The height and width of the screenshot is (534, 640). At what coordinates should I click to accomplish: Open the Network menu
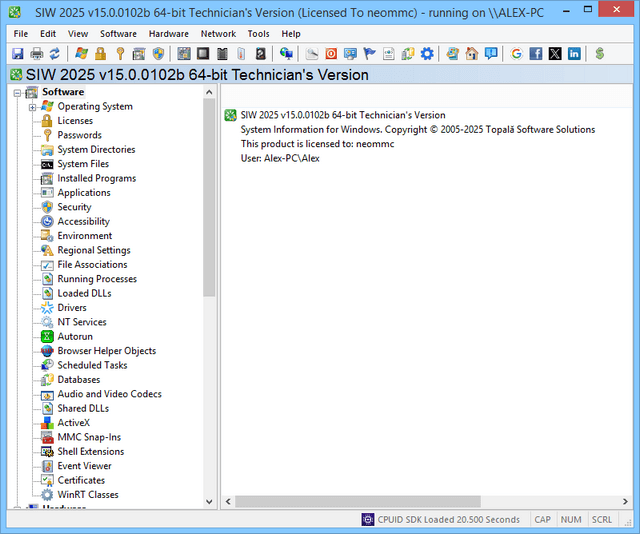pyautogui.click(x=218, y=34)
